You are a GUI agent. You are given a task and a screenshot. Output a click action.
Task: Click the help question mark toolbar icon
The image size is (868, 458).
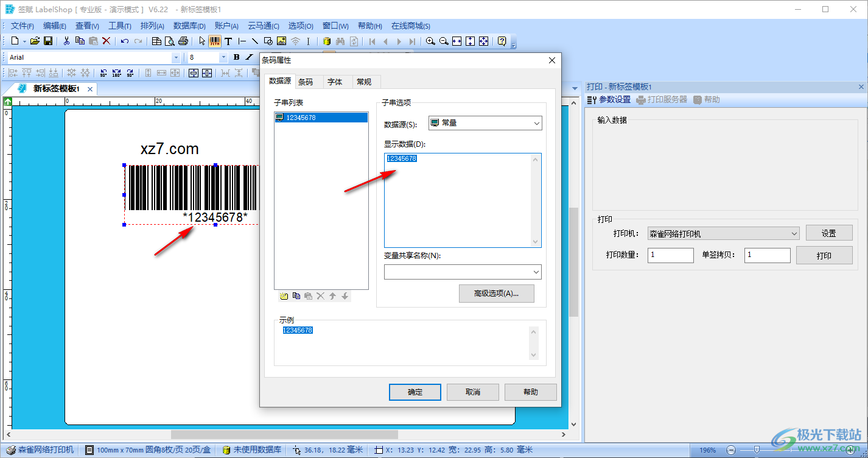coord(502,41)
